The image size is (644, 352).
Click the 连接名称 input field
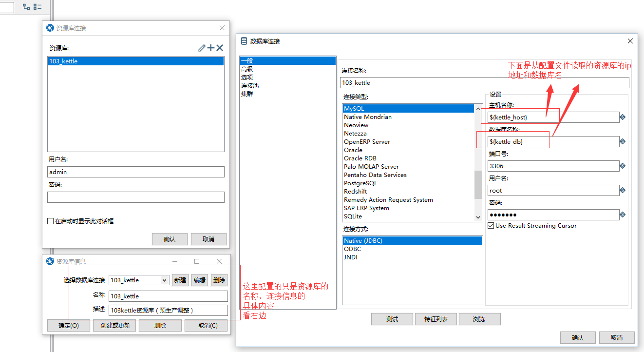(485, 83)
